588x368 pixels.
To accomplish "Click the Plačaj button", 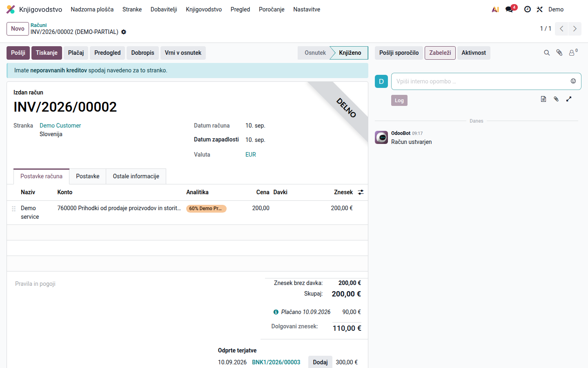I will point(76,53).
